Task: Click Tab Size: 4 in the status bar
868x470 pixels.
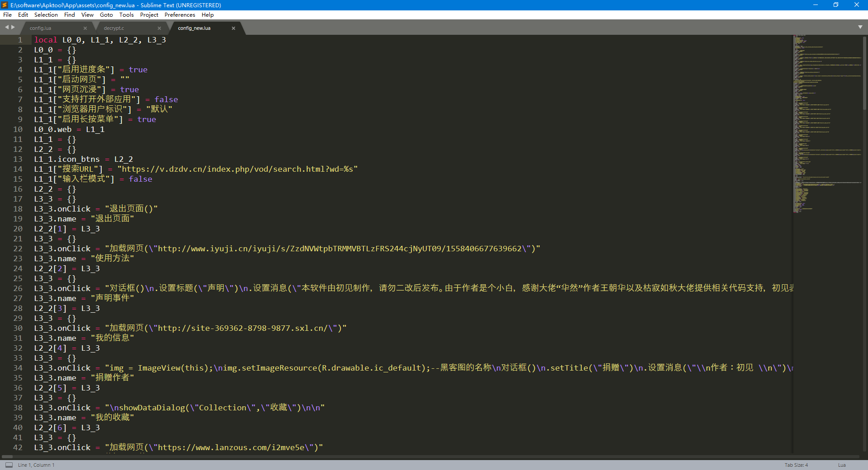Action: pos(797,465)
